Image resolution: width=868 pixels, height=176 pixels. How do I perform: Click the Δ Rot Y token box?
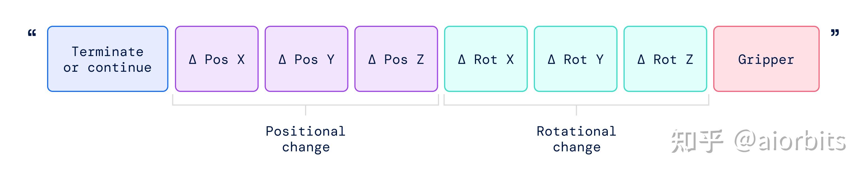[x=576, y=59]
